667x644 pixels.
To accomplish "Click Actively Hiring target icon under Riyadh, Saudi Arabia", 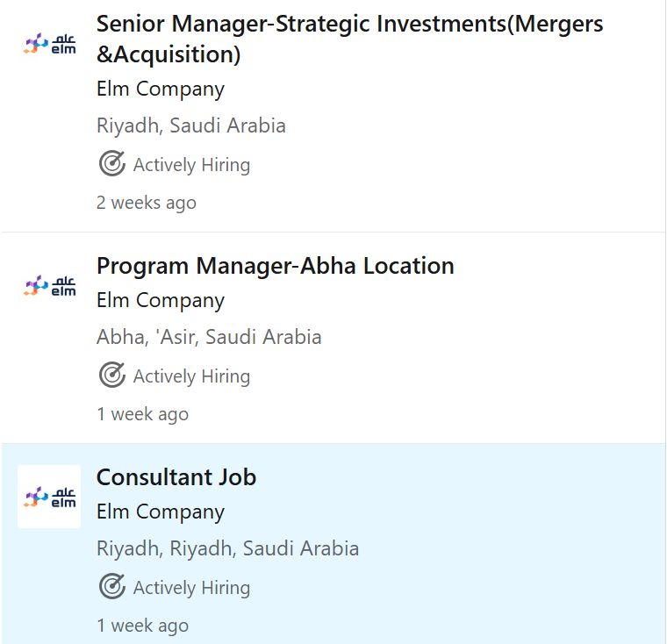I will [x=111, y=163].
